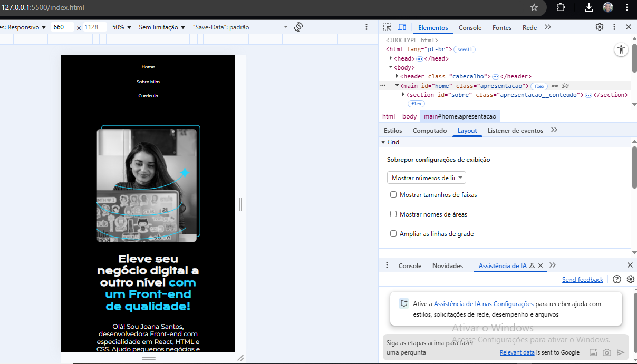Click the accessibility figure icon in the Elements panel

point(621,50)
